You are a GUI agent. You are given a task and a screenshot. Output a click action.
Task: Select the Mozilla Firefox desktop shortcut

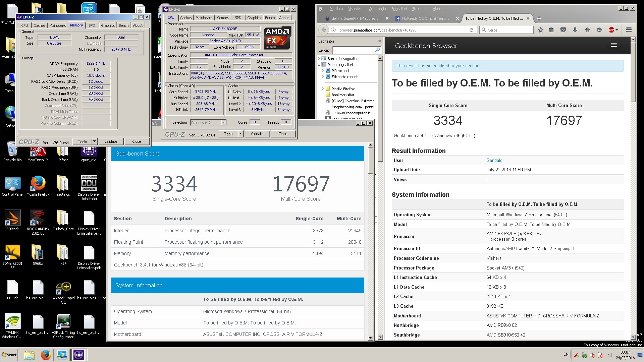click(x=38, y=186)
